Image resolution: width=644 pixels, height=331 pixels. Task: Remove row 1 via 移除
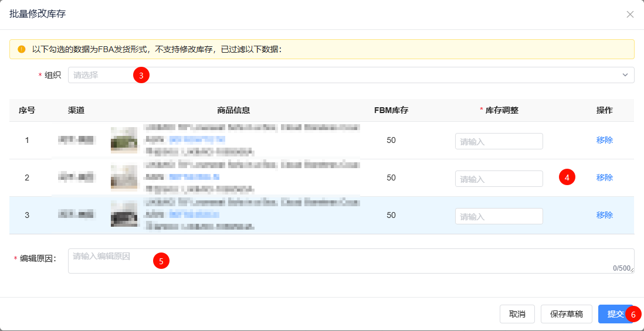point(604,140)
